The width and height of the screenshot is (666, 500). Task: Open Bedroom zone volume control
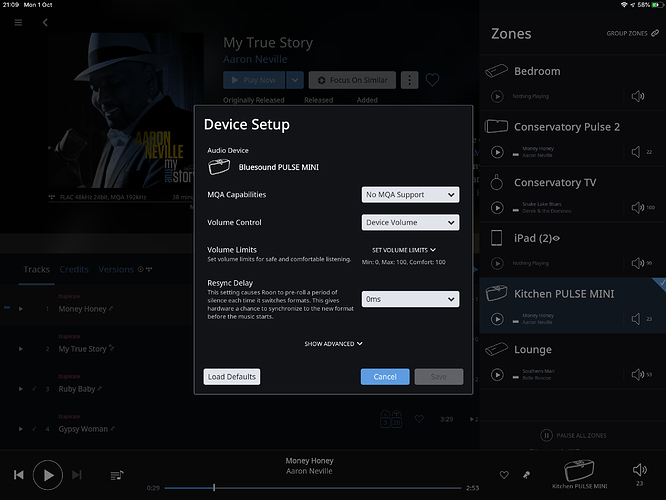pos(638,96)
